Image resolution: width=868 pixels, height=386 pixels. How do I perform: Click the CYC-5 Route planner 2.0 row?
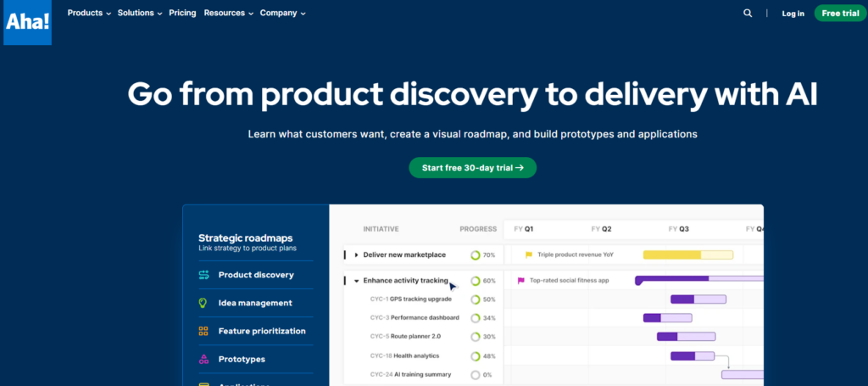pos(405,336)
